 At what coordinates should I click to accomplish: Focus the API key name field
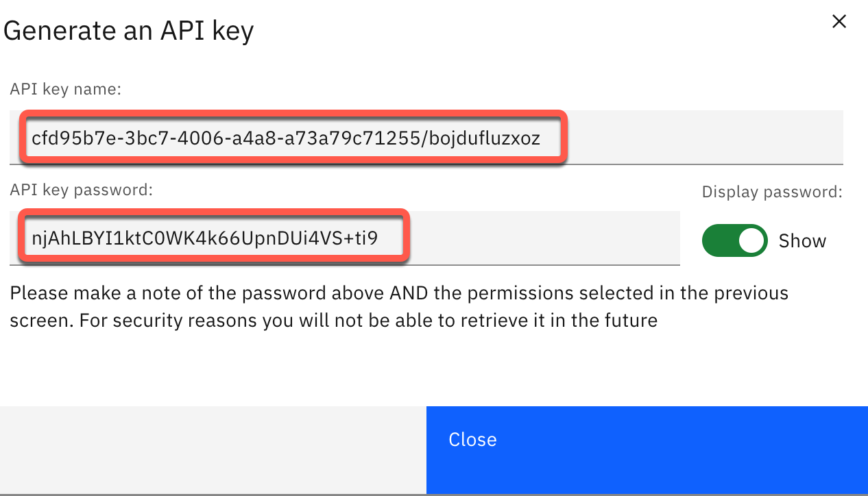tap(426, 138)
